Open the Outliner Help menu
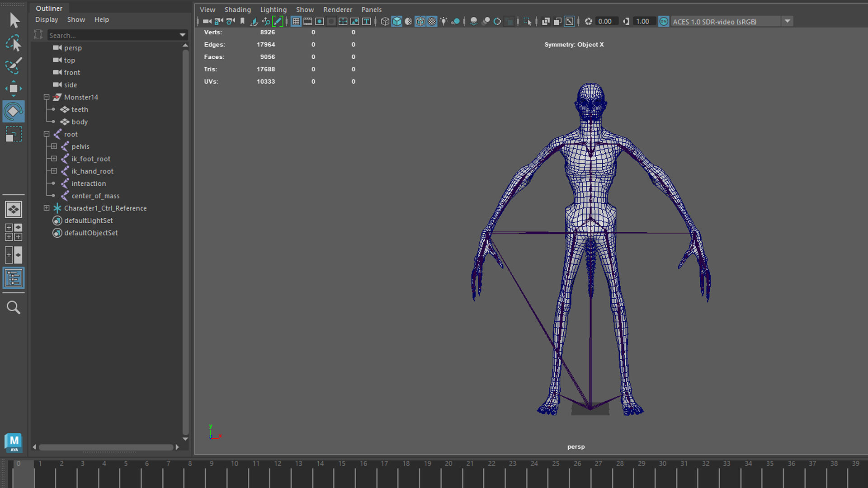 click(102, 19)
